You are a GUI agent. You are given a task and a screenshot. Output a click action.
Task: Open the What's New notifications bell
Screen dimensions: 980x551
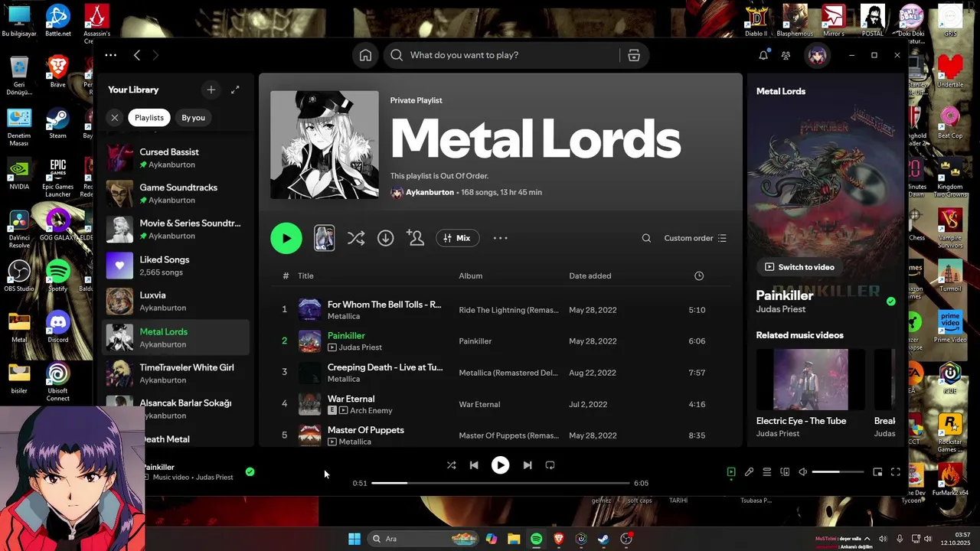pyautogui.click(x=763, y=55)
